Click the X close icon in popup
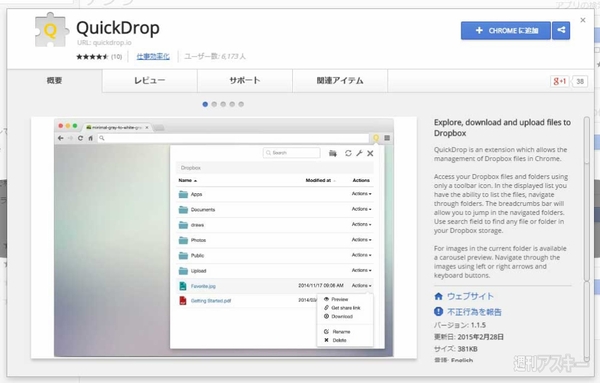Image resolution: width=600 pixels, height=383 pixels. [x=370, y=153]
